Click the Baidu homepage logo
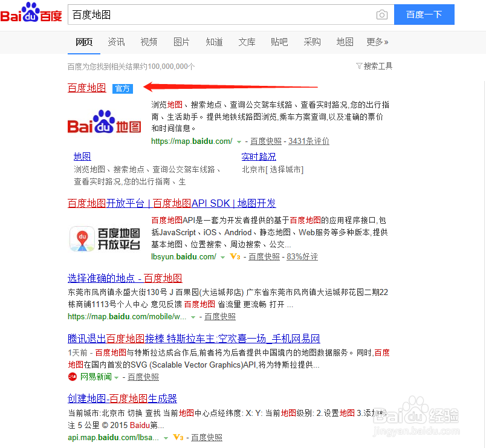Viewport: 486px width, 448px height. click(31, 15)
